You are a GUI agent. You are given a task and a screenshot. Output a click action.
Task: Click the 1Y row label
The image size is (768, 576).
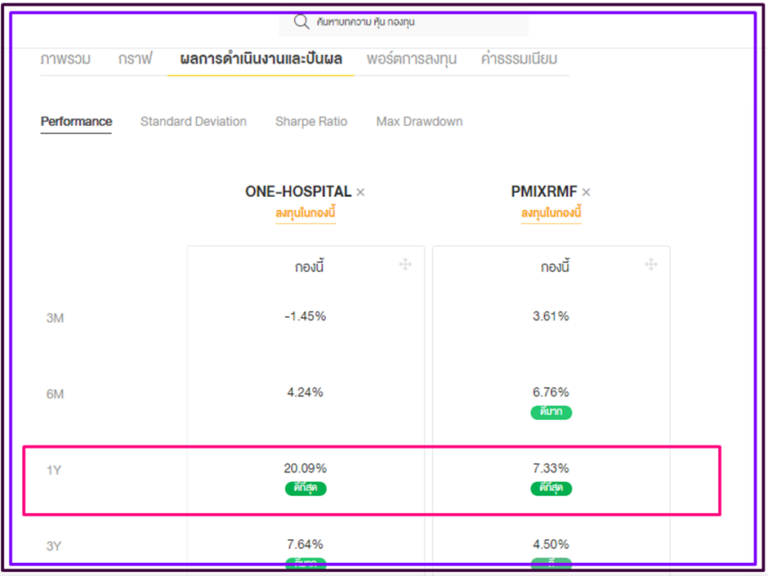(x=53, y=470)
